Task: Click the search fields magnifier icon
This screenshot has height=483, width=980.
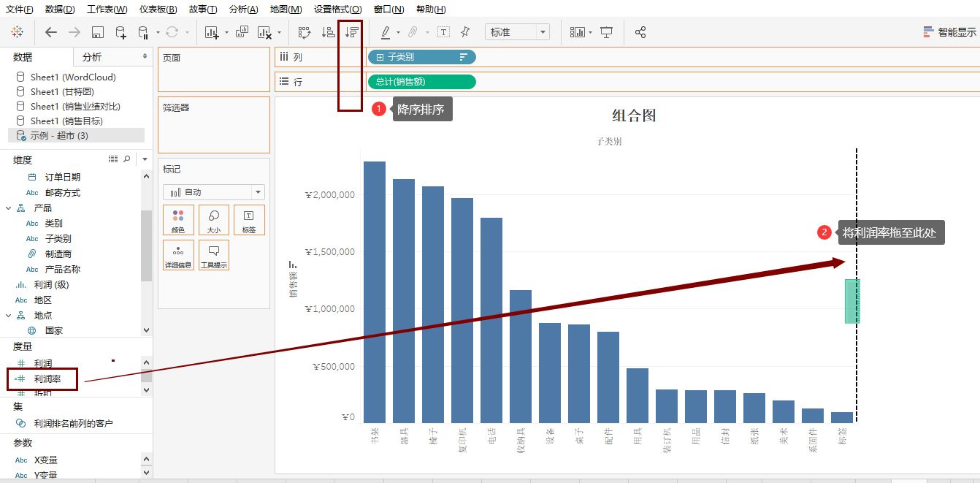Action: (127, 159)
